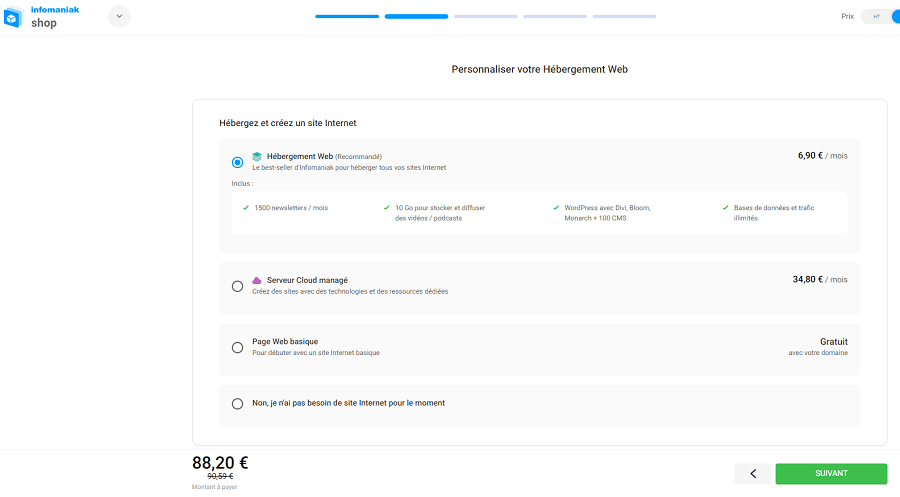Screen dimensions: 900x497
Task: Click the last progress step bar
Action: coord(624,17)
